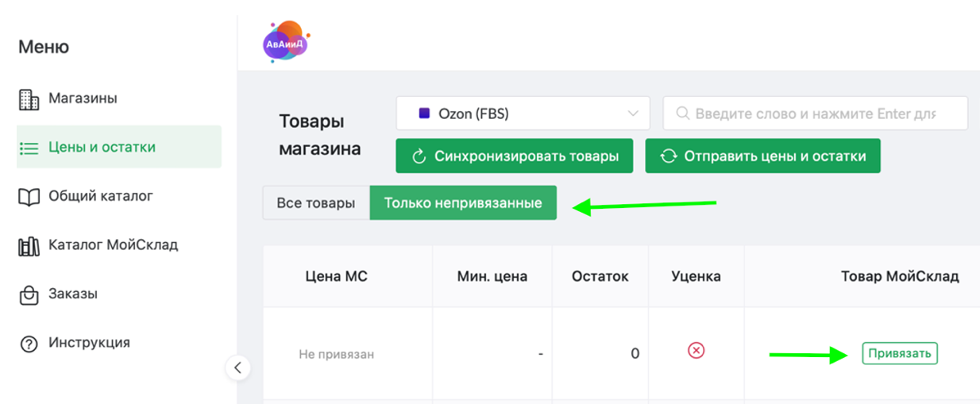980x404 pixels.
Task: Click the Привязать button in product row
Action: [x=899, y=353]
